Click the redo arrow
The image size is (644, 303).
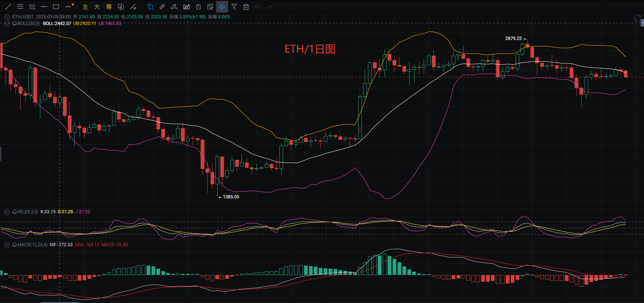tap(270, 7)
